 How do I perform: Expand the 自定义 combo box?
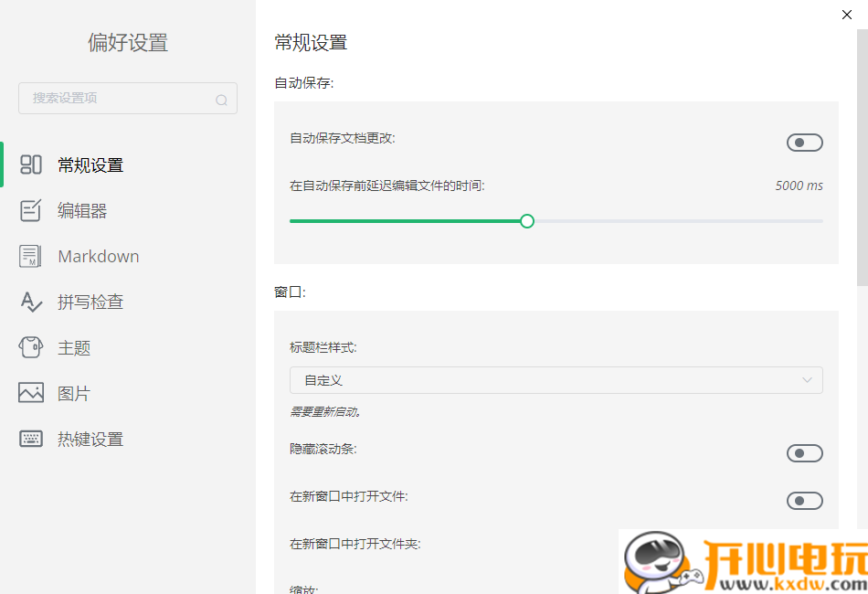coord(556,379)
